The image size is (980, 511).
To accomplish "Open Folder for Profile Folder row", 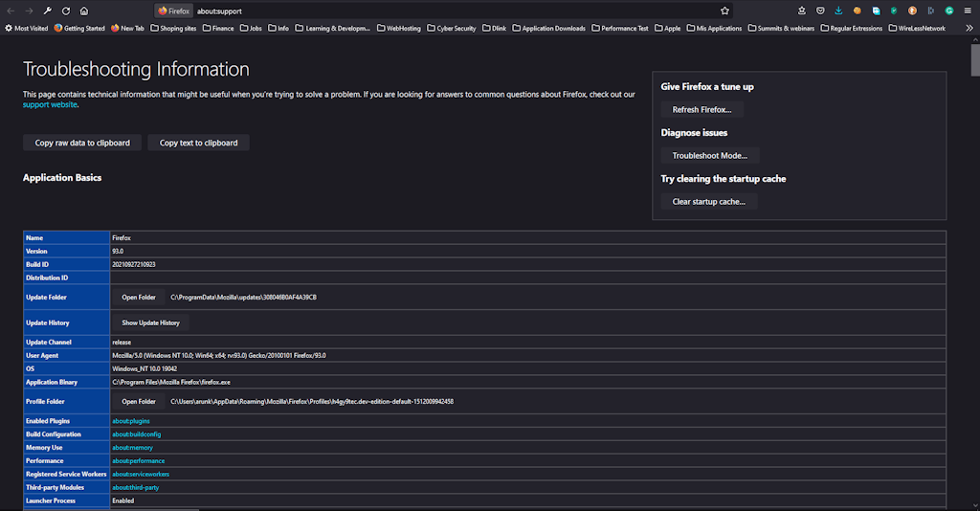I will click(x=139, y=402).
